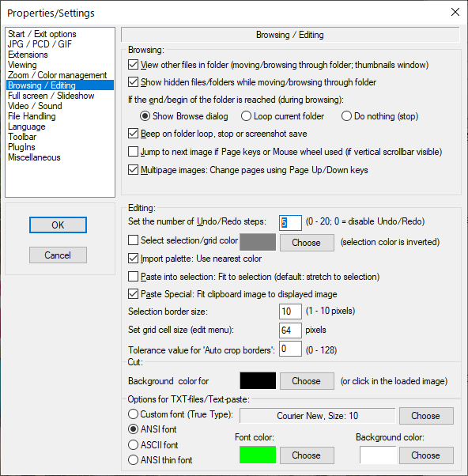The height and width of the screenshot is (476, 468).
Task: Uncheck Paste Special fit clipboard option
Action: point(133,294)
